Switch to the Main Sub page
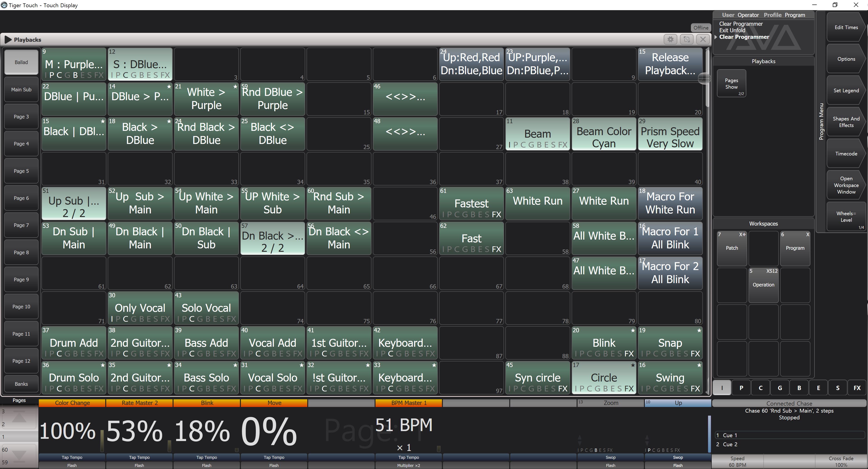The image size is (868, 469). pyautogui.click(x=21, y=90)
